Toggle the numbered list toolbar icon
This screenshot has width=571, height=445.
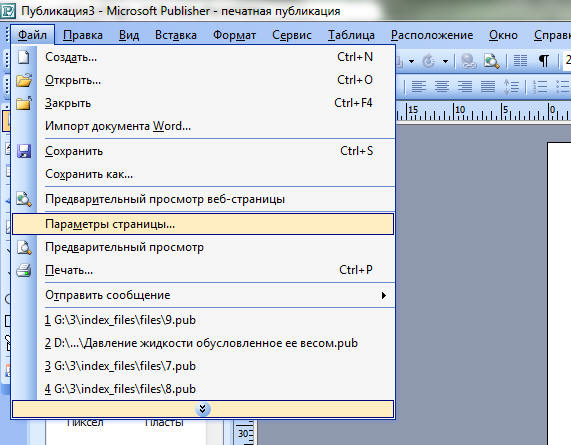(x=540, y=87)
